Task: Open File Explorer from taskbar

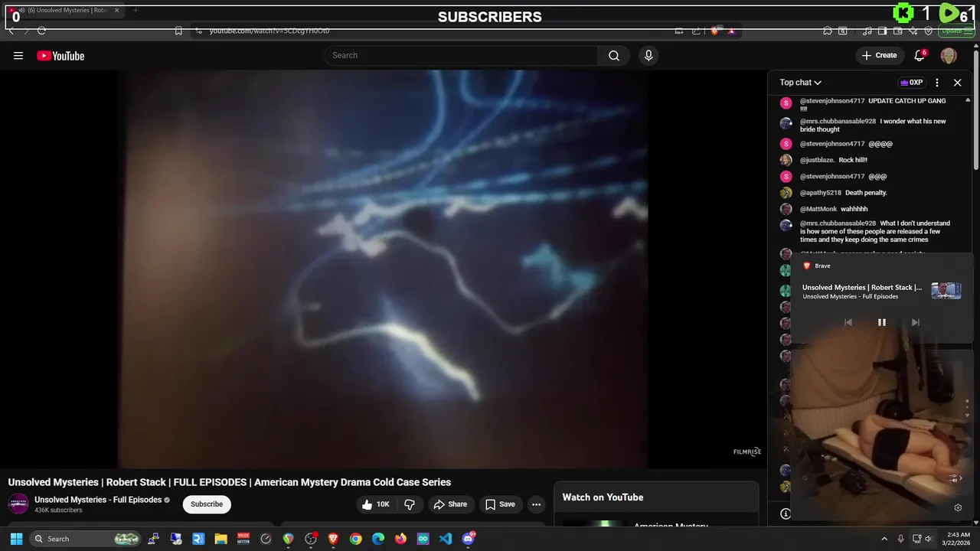Action: [220, 539]
